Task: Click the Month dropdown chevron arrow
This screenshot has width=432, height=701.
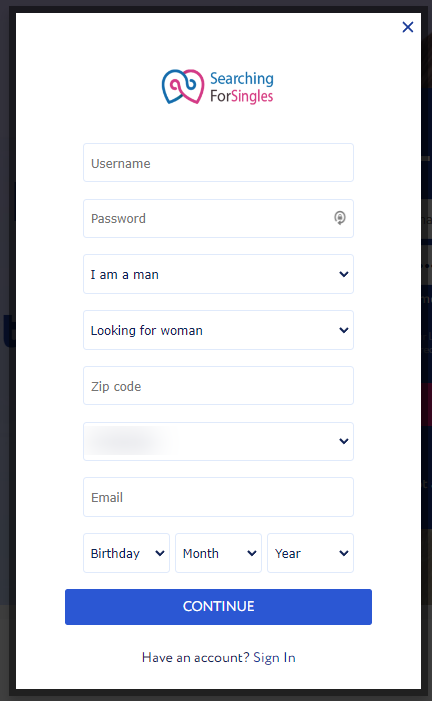Action: click(252, 553)
